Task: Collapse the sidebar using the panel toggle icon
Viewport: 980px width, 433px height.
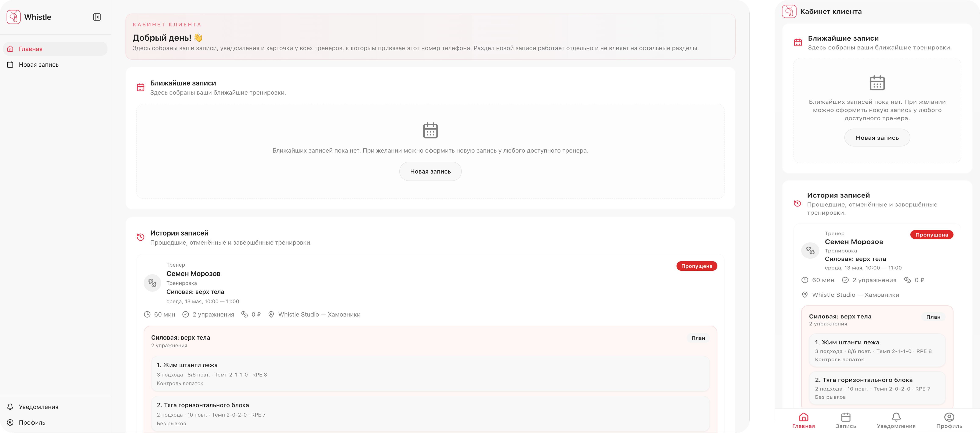Action: tap(97, 17)
